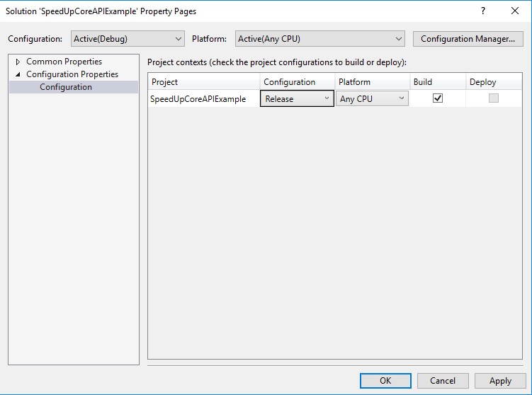Click the Cancel button
The width and height of the screenshot is (532, 395).
tap(443, 381)
